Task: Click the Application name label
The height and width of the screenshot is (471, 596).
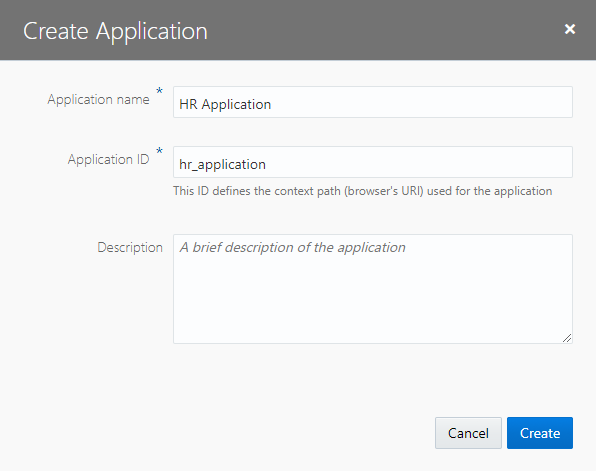Action: tap(98, 100)
